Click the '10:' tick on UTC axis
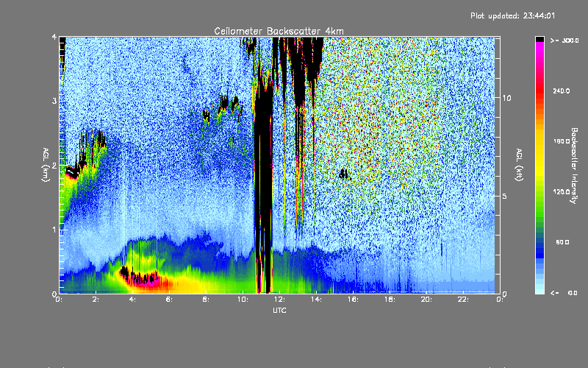Screen dimensions: 588x368 click(243, 300)
